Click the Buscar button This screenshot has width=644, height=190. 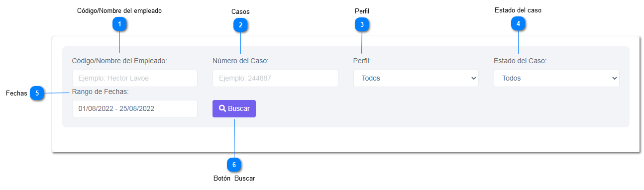[234, 108]
